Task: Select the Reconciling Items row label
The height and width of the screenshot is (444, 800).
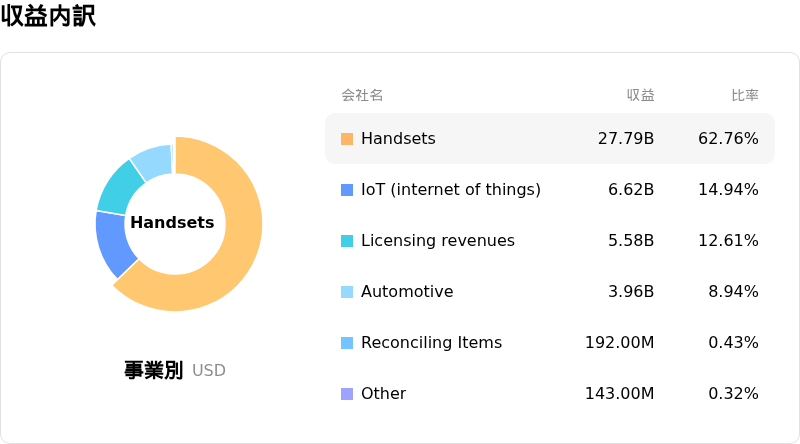Action: 431,343
